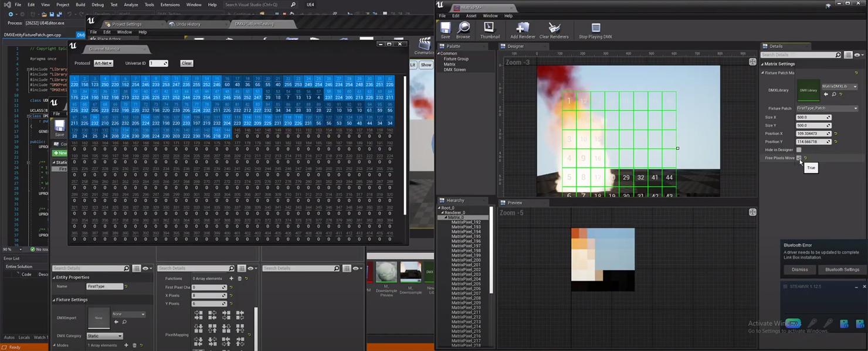Toggle the Free Pixels Move checkbox
868x351 pixels.
(x=799, y=158)
